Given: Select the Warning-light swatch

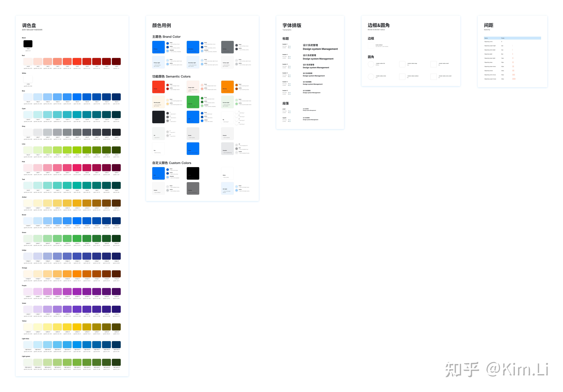Looking at the screenshot, I should click(158, 102).
